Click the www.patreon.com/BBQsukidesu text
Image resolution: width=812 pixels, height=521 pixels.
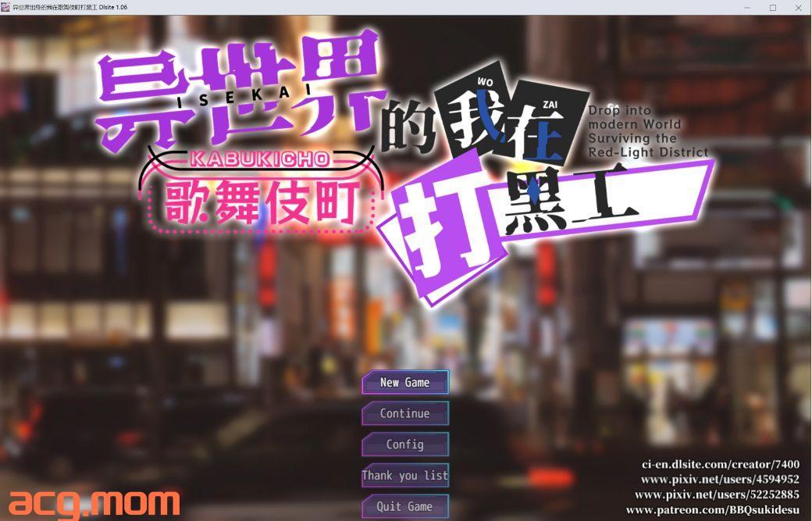click(x=713, y=510)
